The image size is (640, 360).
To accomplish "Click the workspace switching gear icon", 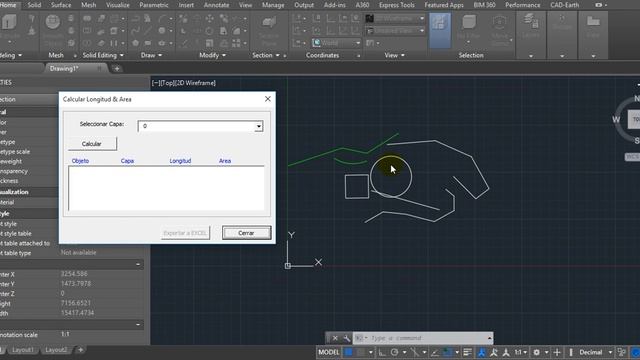I will click(x=537, y=352).
